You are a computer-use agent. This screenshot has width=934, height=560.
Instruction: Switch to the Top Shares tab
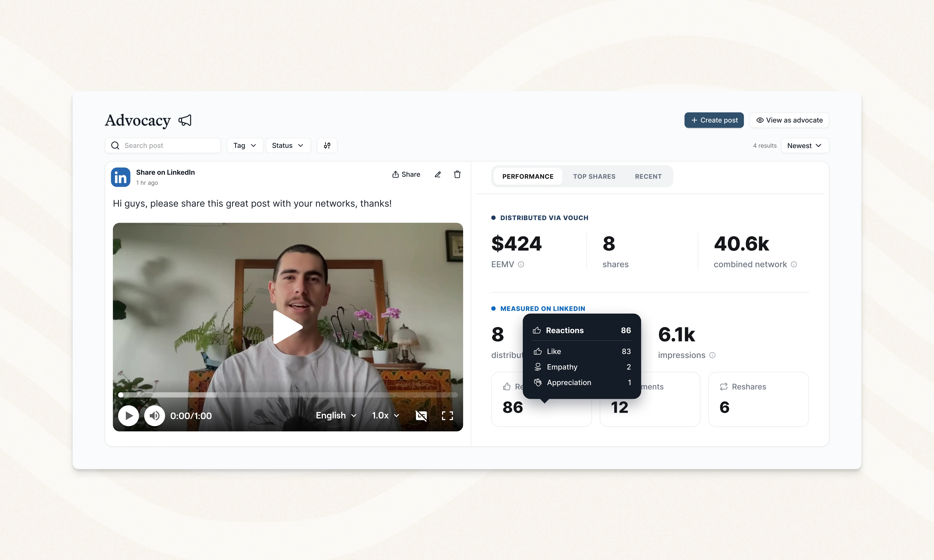594,177
